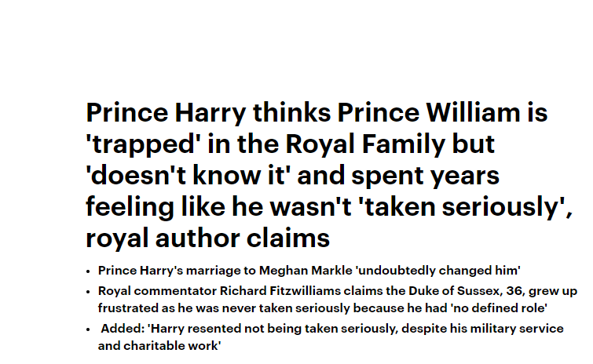Click 'no defined role' quote text
The height and width of the screenshot is (364, 593).
pyautogui.click(x=499, y=308)
